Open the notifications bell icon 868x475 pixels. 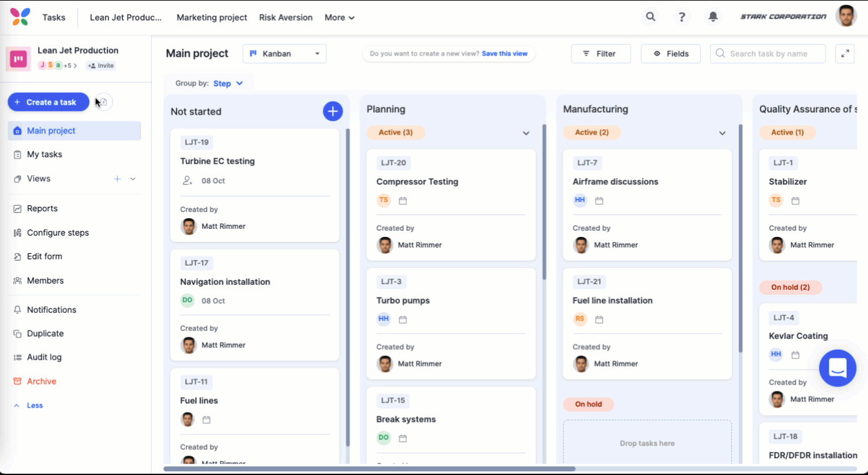pyautogui.click(x=713, y=17)
